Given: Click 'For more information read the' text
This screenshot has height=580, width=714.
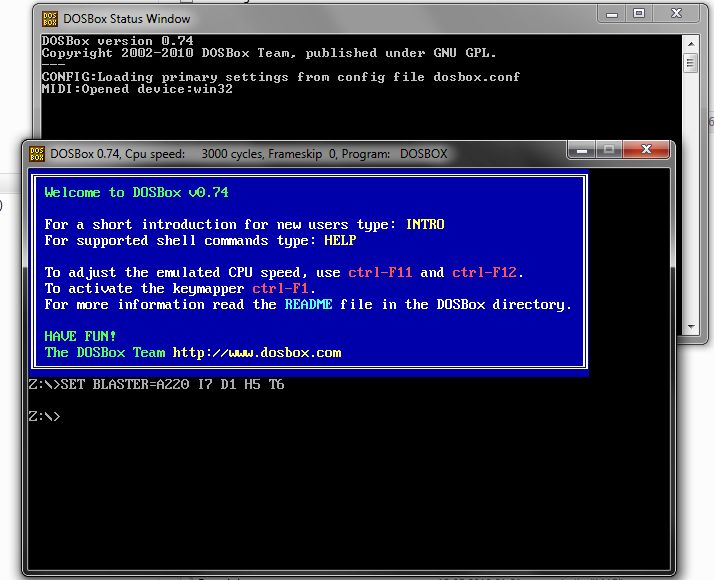Looking at the screenshot, I should pos(160,304).
